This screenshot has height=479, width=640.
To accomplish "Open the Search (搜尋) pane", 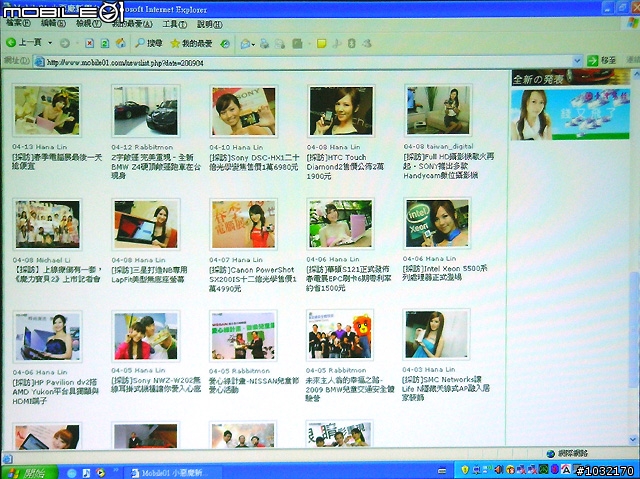I will [149, 43].
